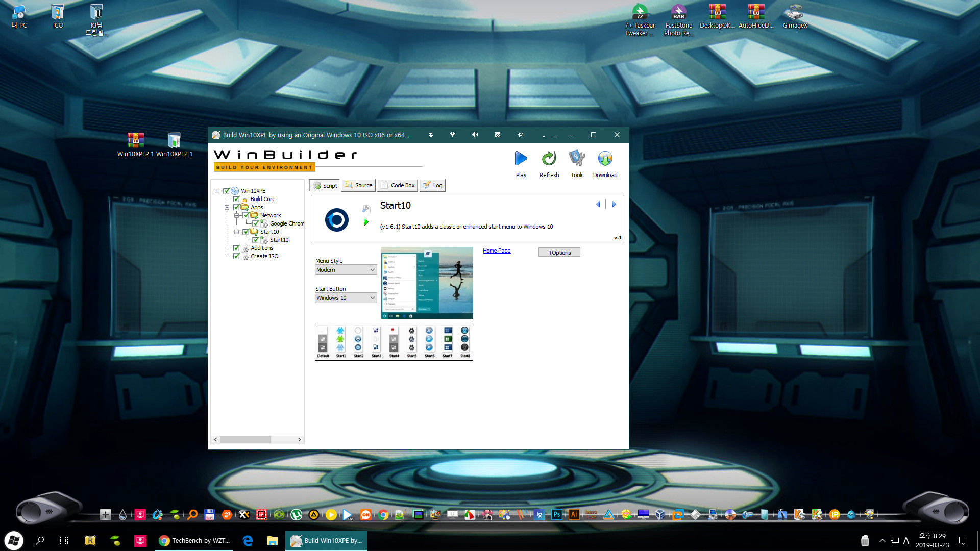Uncheck the Additions checkbox
The height and width of the screenshot is (551, 980).
click(x=236, y=248)
